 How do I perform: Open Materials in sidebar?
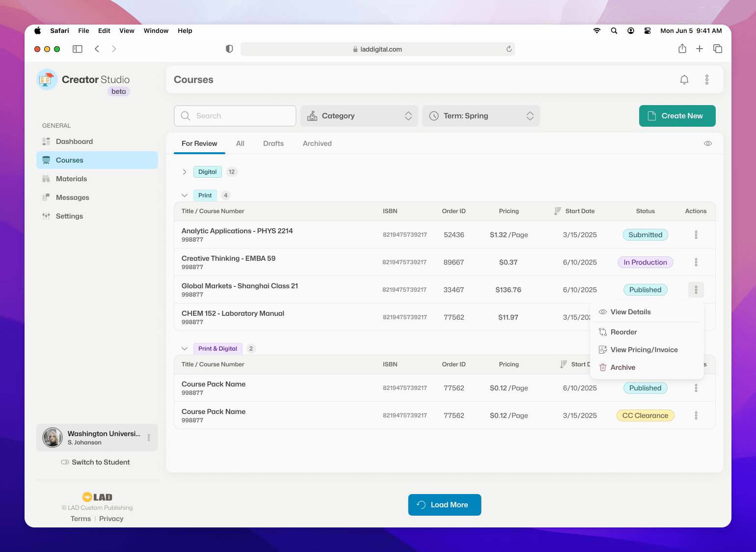coord(97,179)
